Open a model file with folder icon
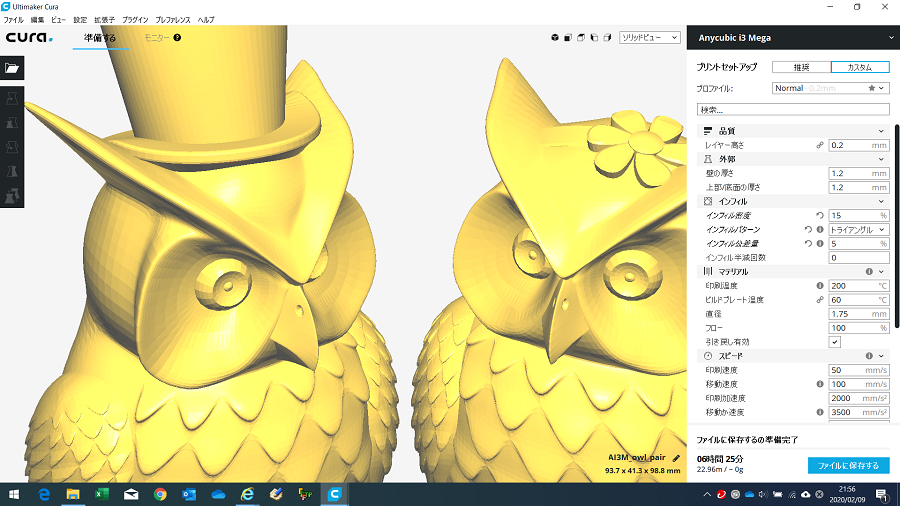Screen dimensions: 900x506 point(12,68)
